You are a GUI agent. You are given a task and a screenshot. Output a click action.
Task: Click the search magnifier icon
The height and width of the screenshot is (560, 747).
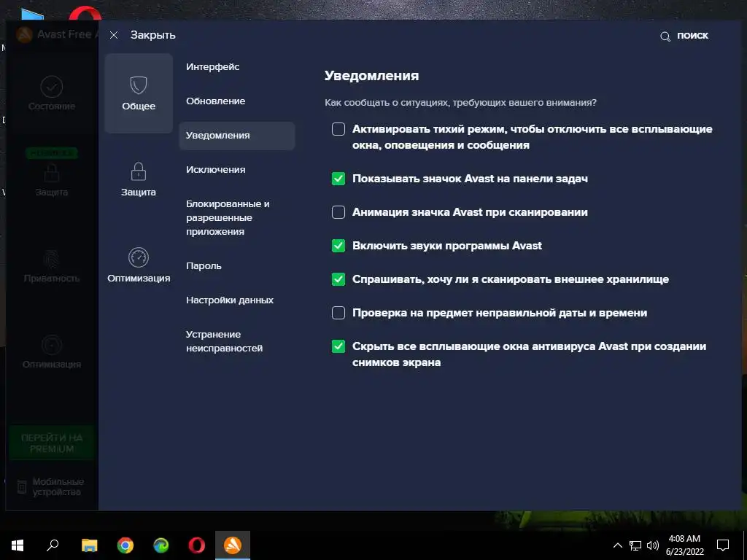[665, 36]
